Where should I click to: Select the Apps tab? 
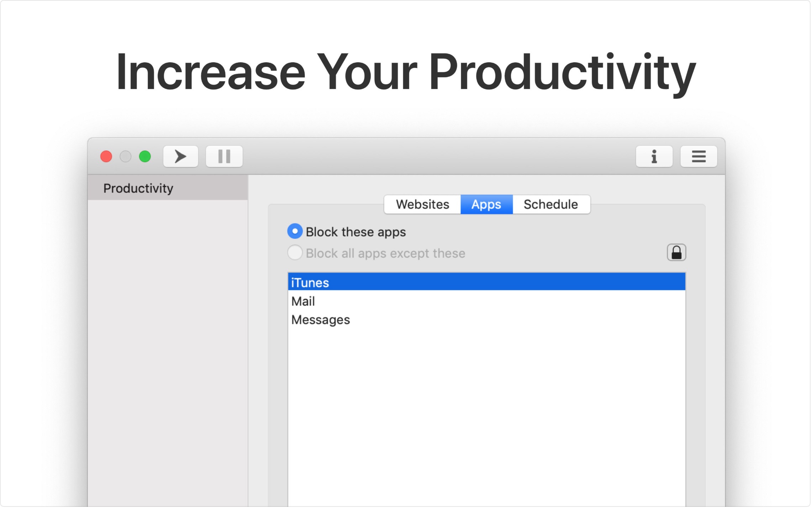tap(487, 205)
